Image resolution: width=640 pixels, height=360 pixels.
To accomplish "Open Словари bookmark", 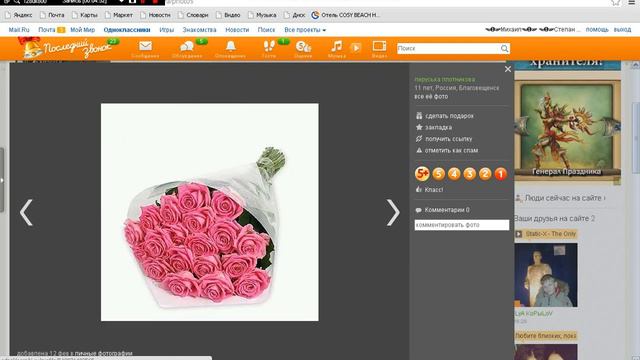I will pos(193,15).
